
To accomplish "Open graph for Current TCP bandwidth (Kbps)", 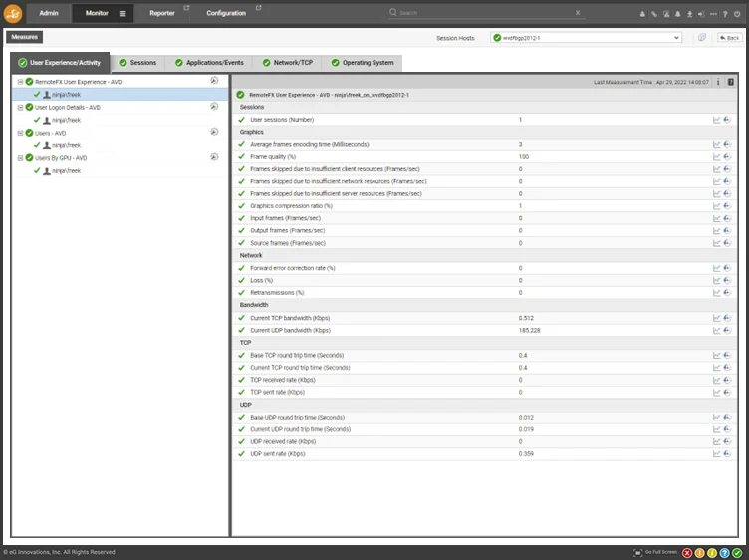I will tap(716, 318).
